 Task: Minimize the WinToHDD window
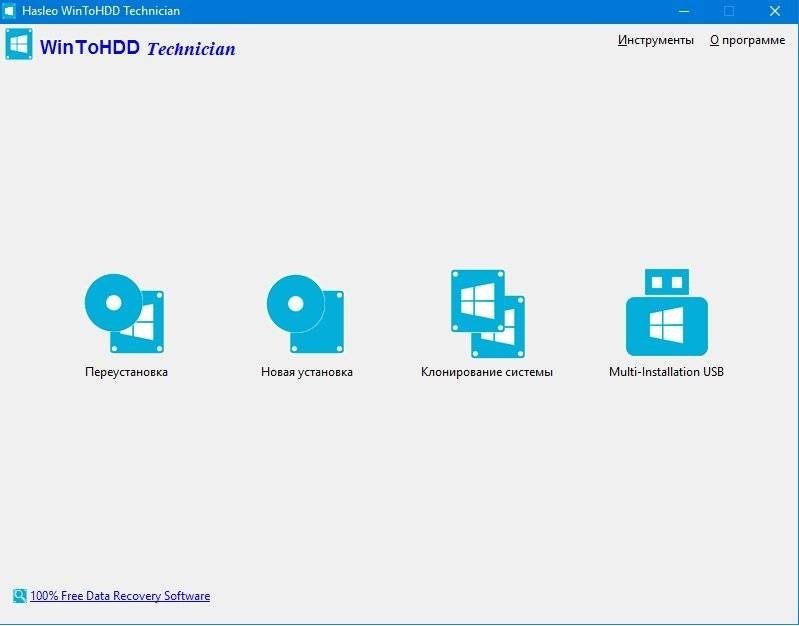[684, 11]
